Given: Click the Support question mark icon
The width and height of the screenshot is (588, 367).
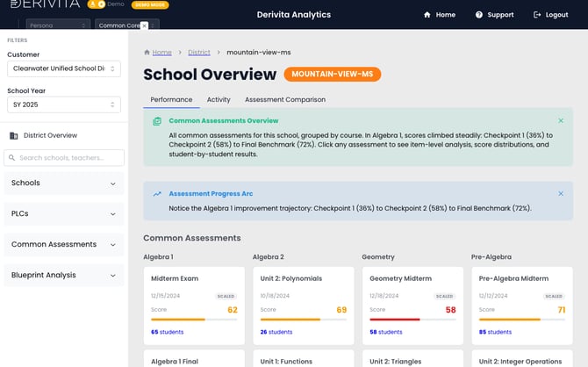Looking at the screenshot, I should coord(479,15).
